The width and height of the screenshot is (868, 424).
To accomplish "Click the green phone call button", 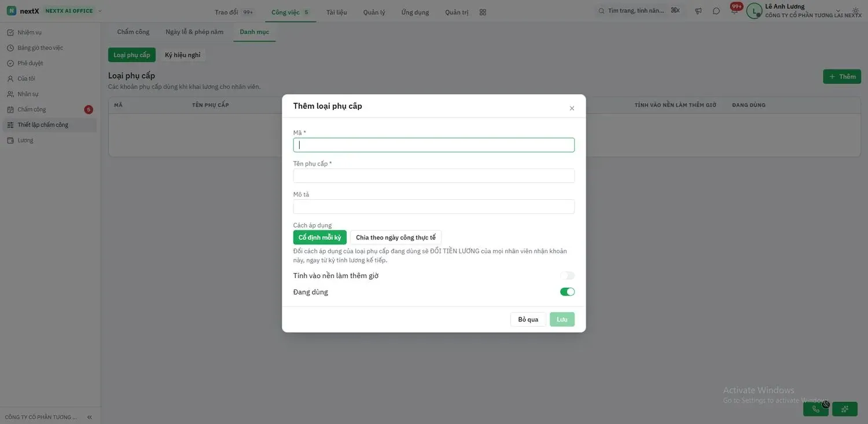I will [x=816, y=409].
